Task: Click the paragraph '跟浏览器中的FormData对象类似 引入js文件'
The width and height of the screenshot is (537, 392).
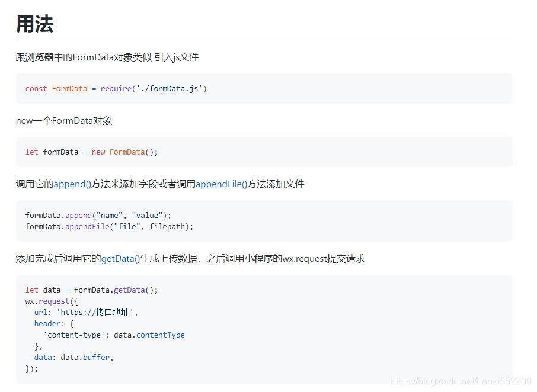Action: 107,57
